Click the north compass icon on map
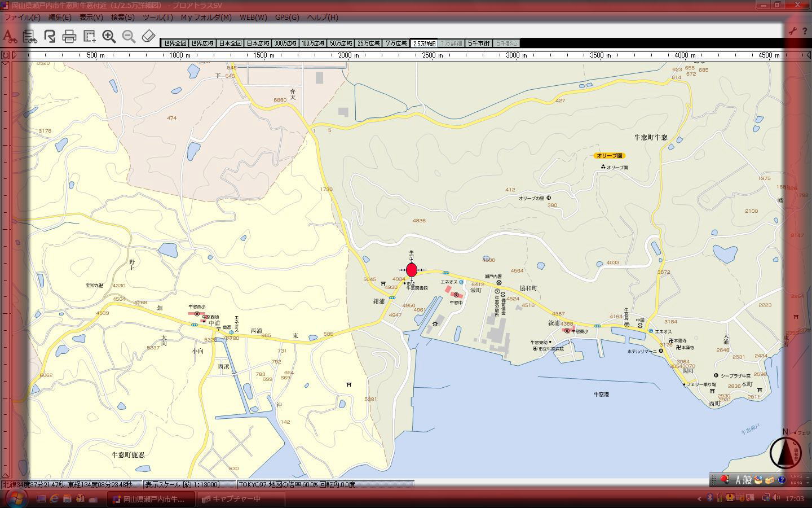The width and height of the screenshot is (812, 508). click(785, 452)
